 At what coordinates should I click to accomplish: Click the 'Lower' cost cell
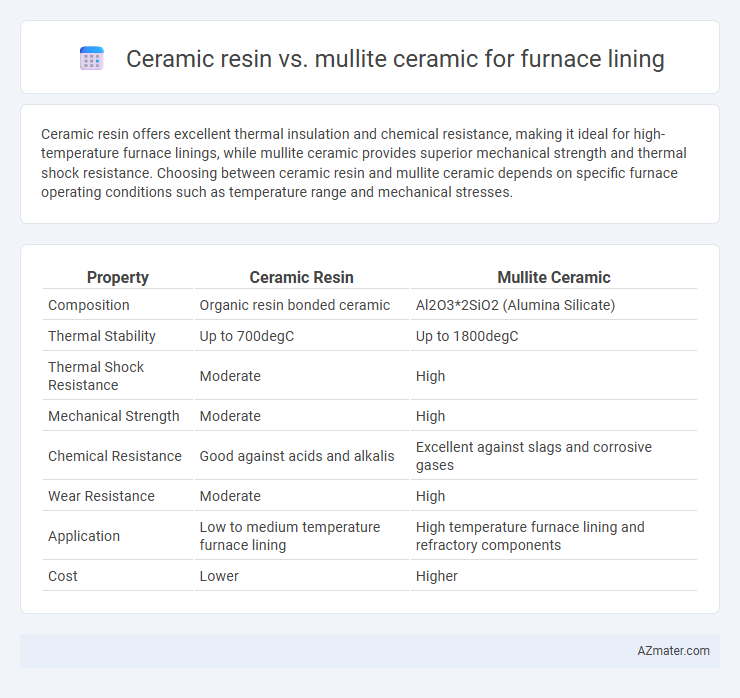point(219,576)
